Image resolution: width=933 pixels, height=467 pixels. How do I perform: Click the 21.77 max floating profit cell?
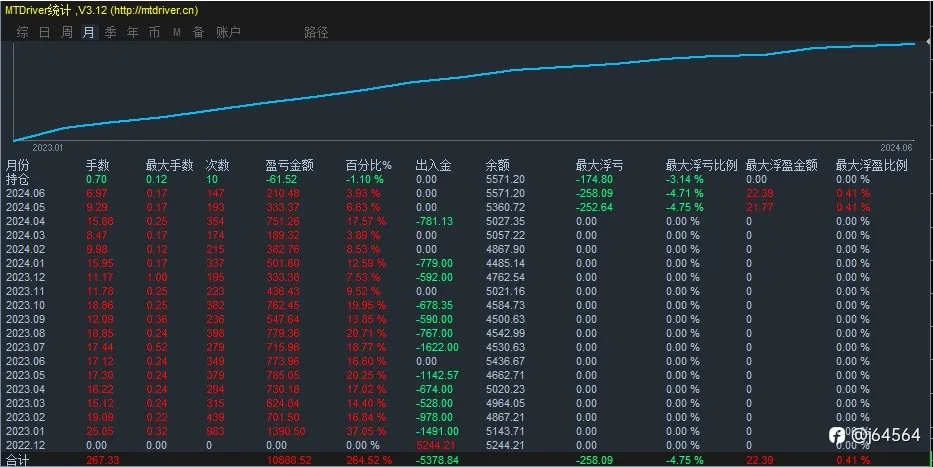759,207
